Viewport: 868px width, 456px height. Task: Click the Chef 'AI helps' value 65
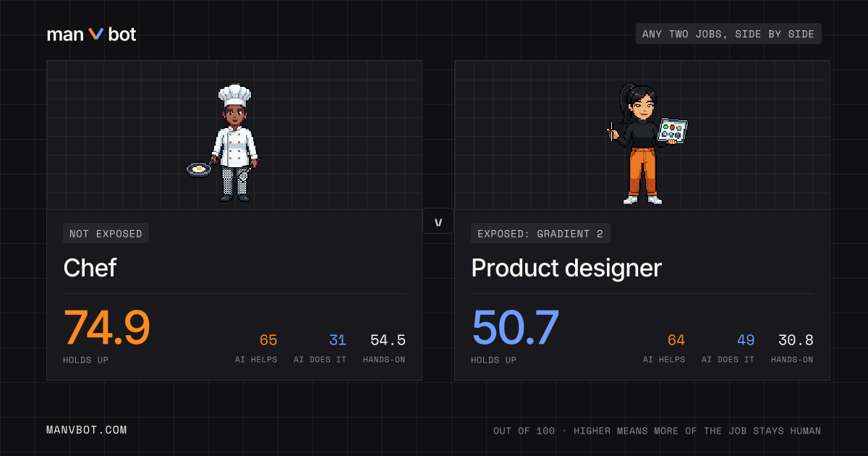coord(268,340)
